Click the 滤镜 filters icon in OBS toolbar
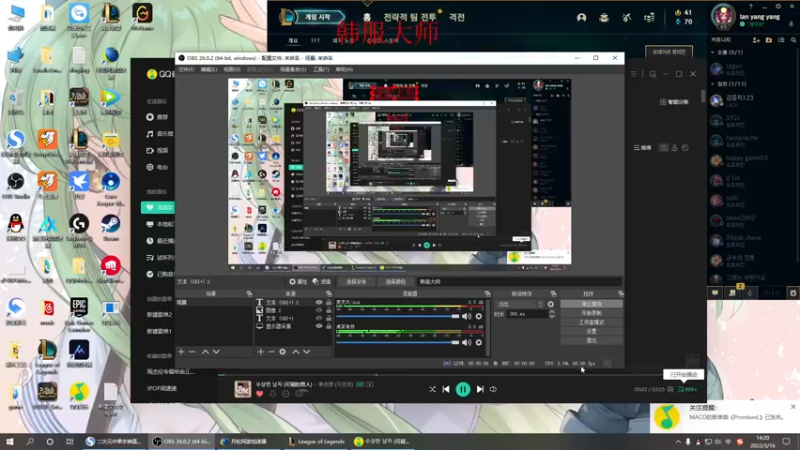Screen dimensions: 800x450 [322, 282]
